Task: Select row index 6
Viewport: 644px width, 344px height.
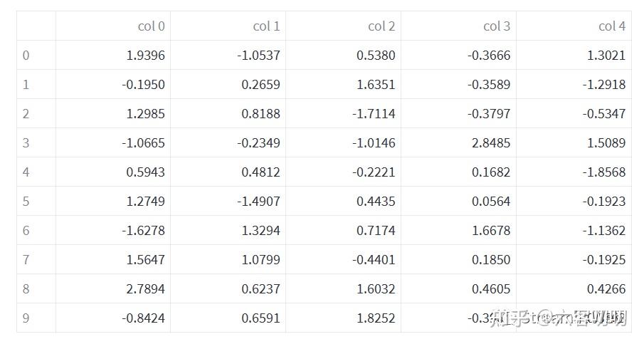Action: tap(26, 231)
